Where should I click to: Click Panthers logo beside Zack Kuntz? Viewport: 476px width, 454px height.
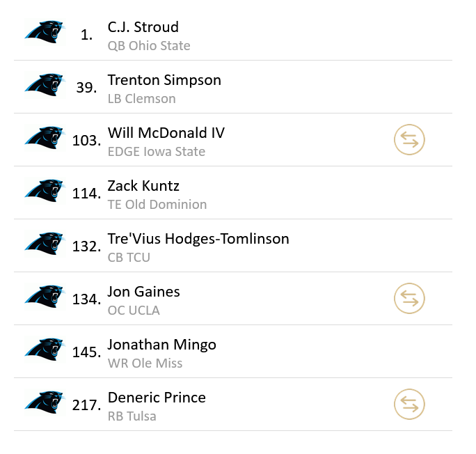click(x=45, y=191)
